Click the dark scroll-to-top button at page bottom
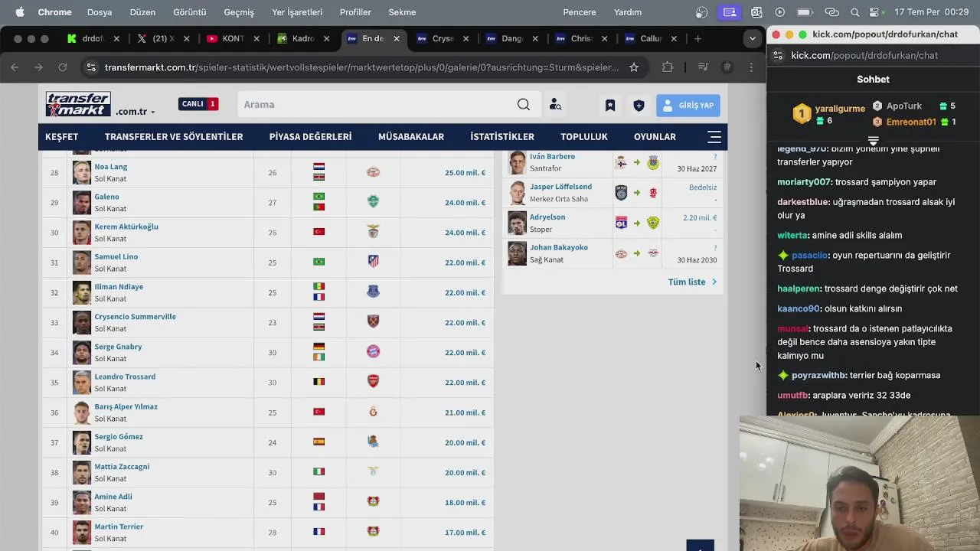 [700, 546]
